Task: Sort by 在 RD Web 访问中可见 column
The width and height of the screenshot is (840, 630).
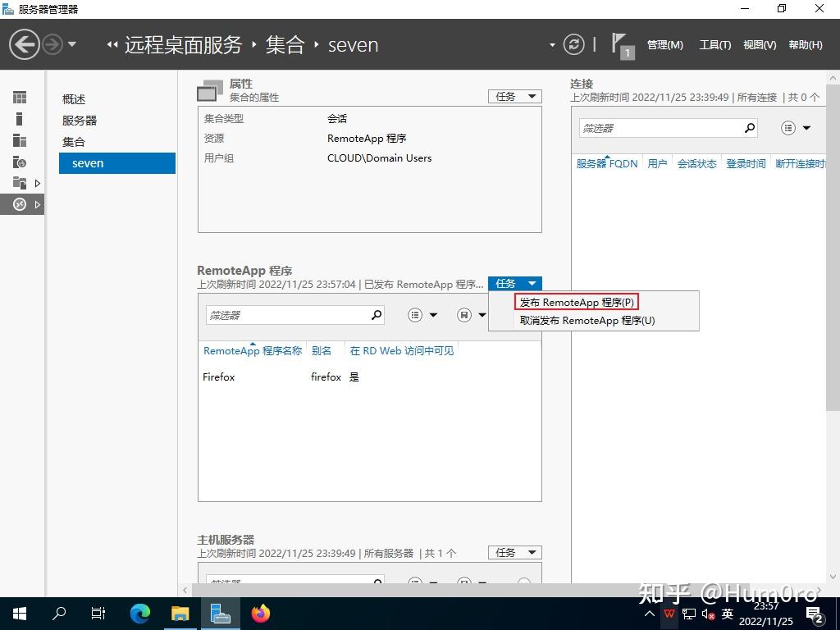Action: pyautogui.click(x=402, y=351)
